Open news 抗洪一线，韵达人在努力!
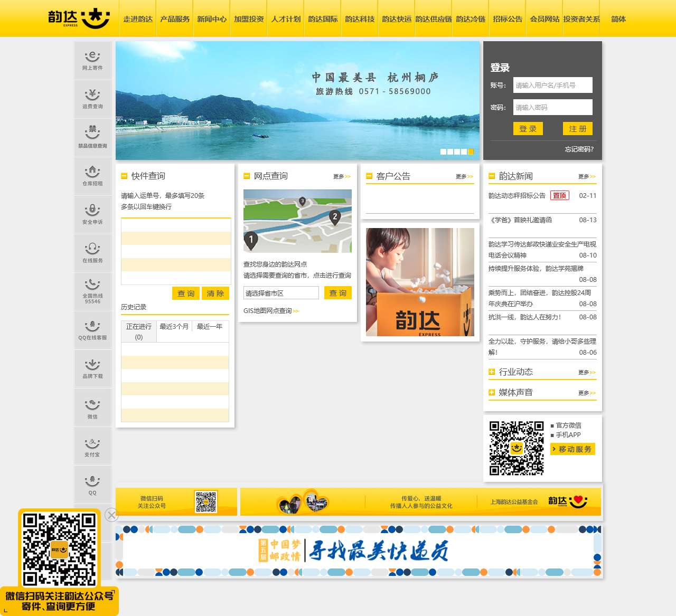Viewport: 676px width, 616px height. pos(525,317)
